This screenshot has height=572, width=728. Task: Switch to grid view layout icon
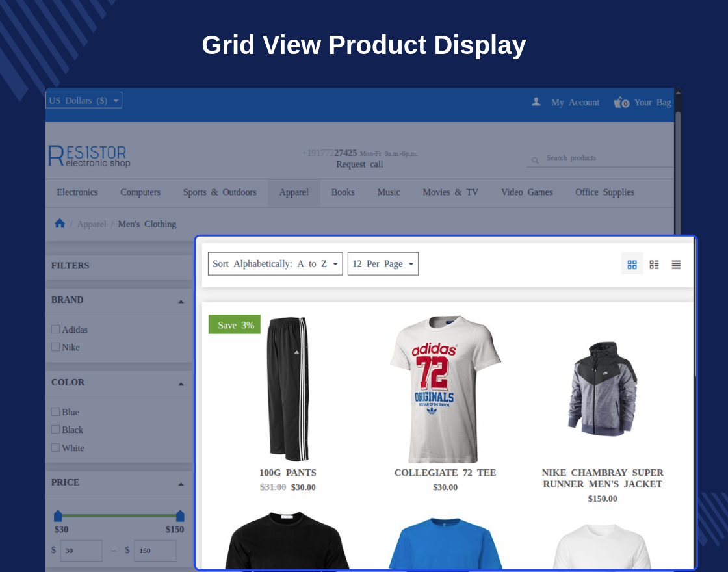pyautogui.click(x=632, y=264)
